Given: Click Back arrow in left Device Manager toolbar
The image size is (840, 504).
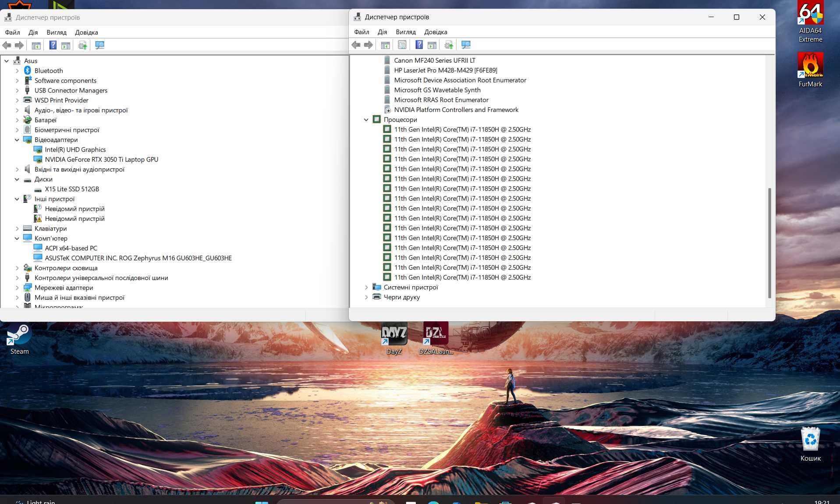Looking at the screenshot, I should coord(7,45).
